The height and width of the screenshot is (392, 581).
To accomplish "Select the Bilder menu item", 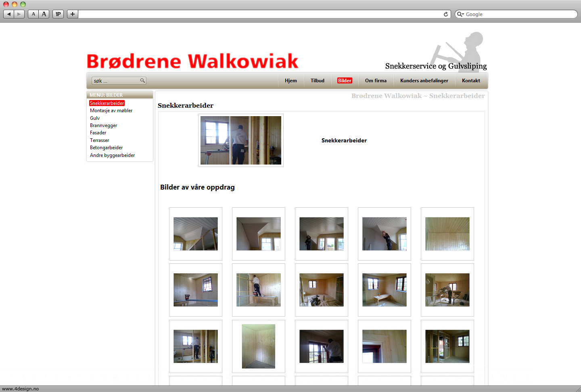I will click(345, 81).
